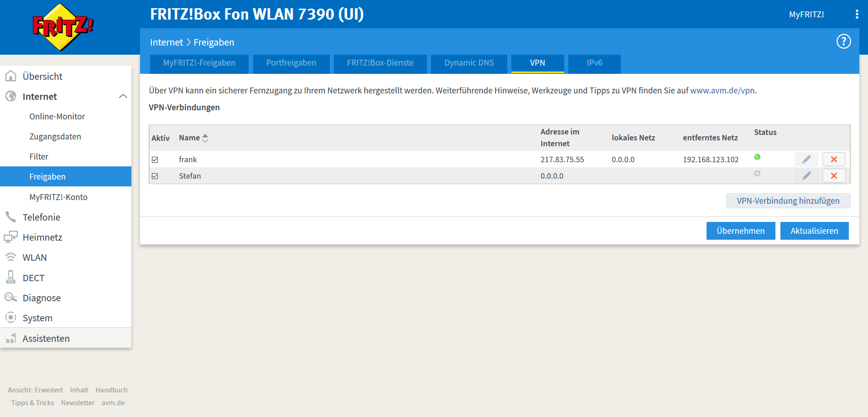Viewport: 868px width, 417px height.
Task: Open the Handbuch footer link
Action: [x=111, y=390]
